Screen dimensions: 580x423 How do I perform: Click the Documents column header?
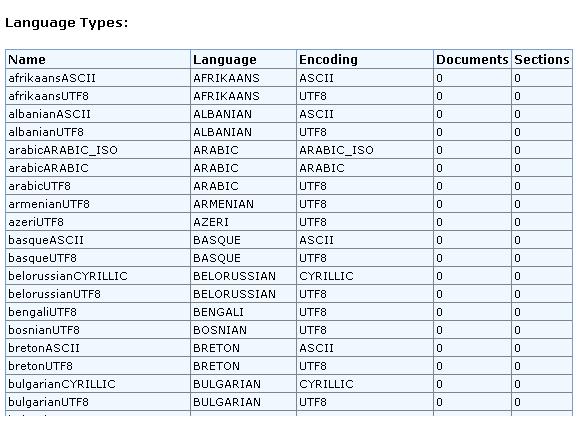click(472, 60)
